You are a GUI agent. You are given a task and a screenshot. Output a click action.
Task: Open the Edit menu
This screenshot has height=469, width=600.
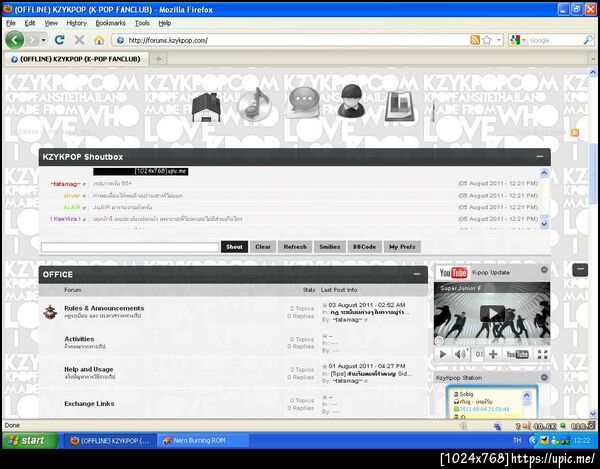[x=30, y=23]
